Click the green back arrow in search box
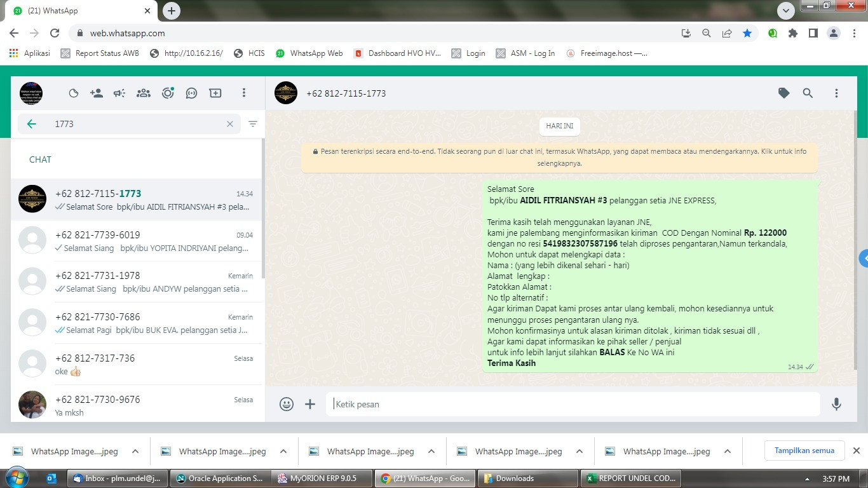Screen dimensions: 868x488 [x=31, y=124]
